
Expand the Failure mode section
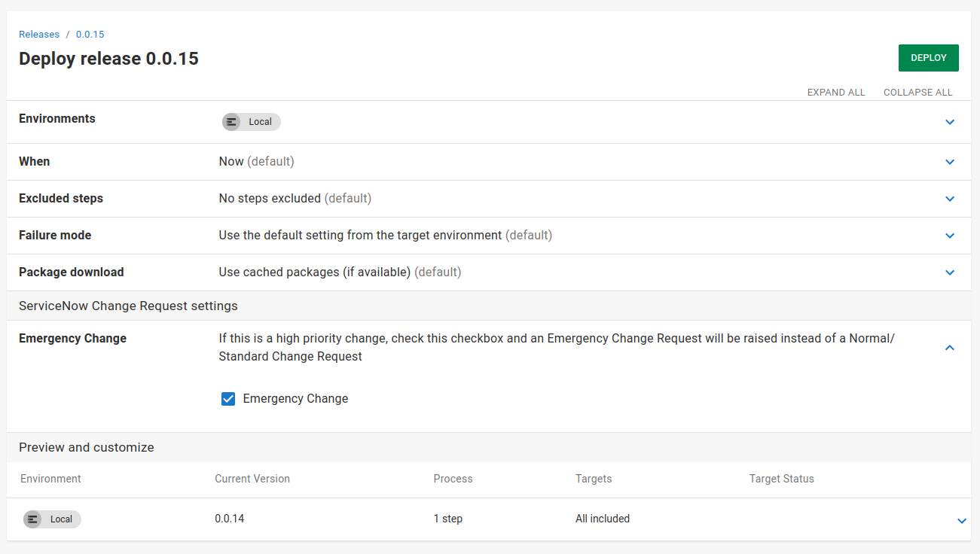point(950,236)
